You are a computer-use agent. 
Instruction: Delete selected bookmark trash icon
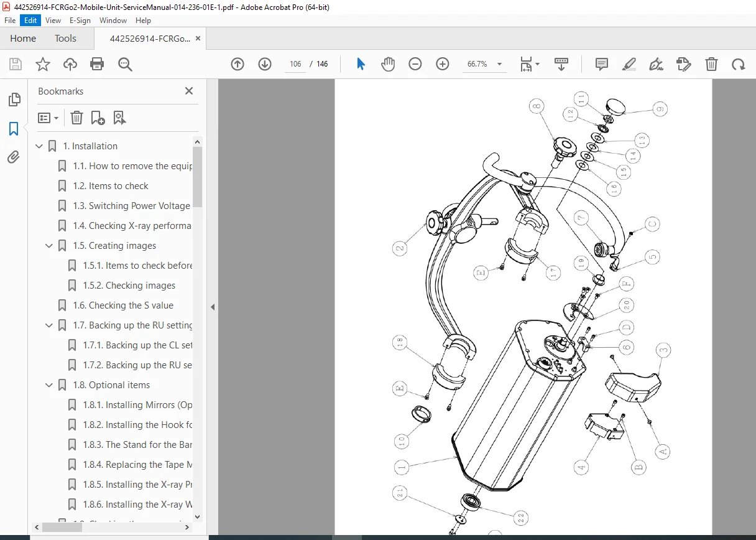click(76, 118)
